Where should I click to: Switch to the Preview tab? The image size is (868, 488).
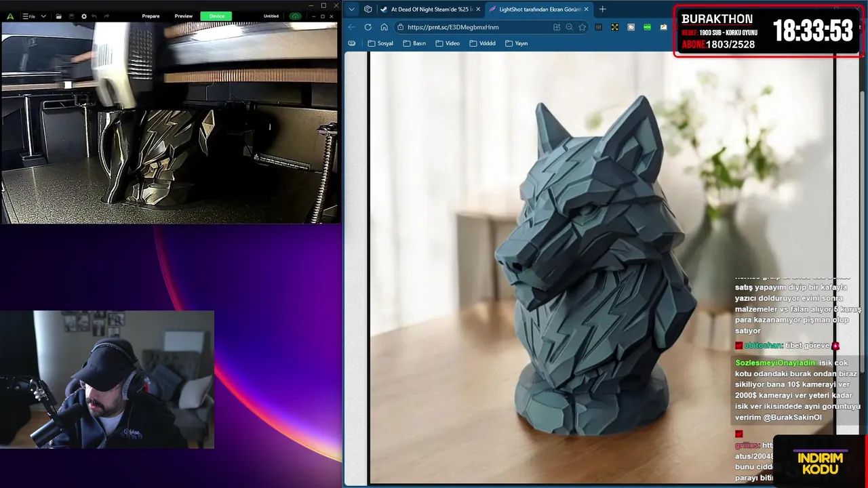click(x=184, y=16)
